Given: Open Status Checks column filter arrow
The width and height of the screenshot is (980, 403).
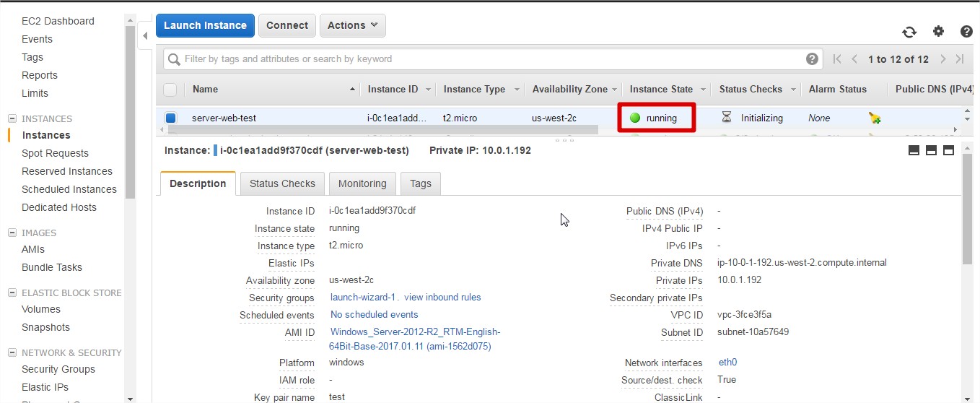Looking at the screenshot, I should click(x=792, y=90).
